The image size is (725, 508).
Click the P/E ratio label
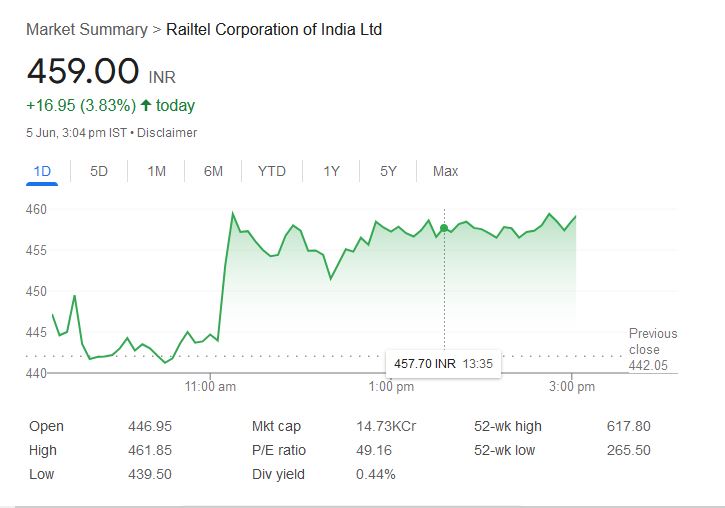tap(279, 451)
